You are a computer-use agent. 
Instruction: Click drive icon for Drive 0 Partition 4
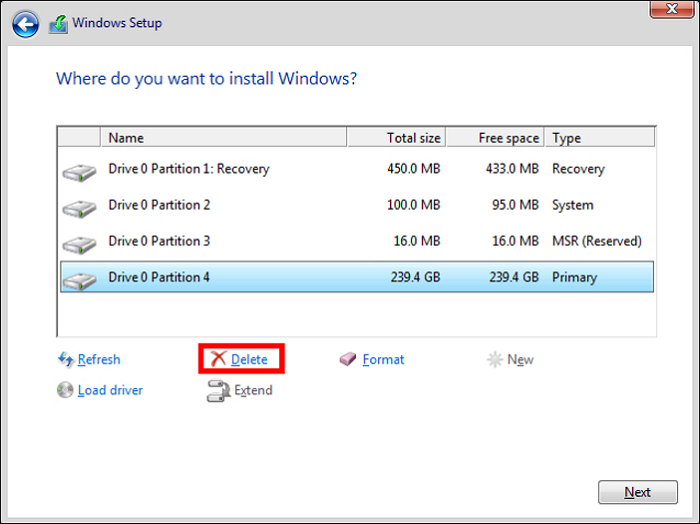[79, 281]
